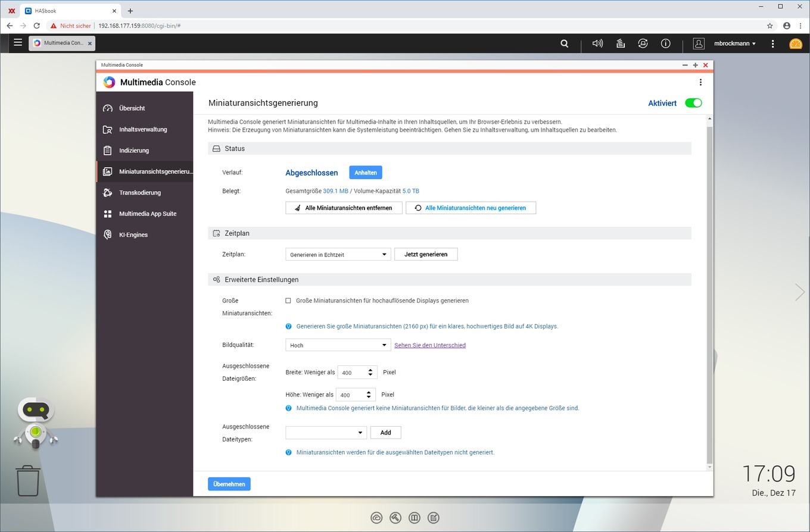Select the HASbook browser tab

pos(69,10)
